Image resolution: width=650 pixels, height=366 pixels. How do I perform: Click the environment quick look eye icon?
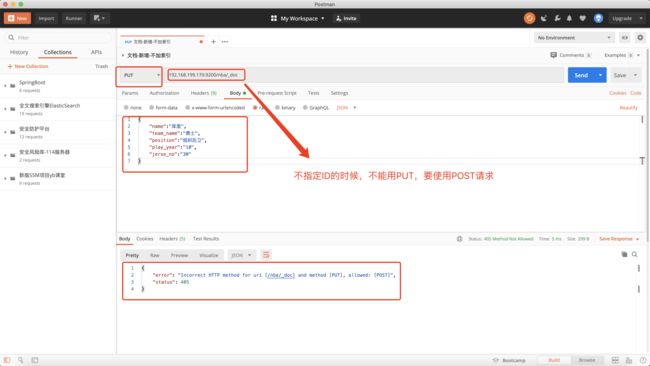pyautogui.click(x=624, y=38)
